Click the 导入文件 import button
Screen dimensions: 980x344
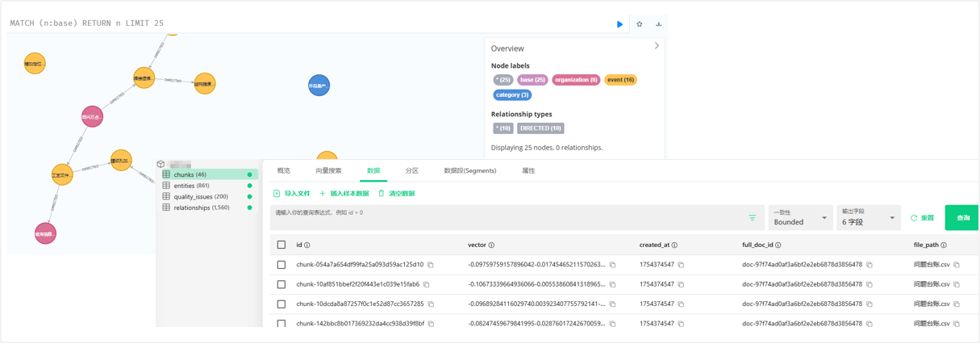(291, 194)
